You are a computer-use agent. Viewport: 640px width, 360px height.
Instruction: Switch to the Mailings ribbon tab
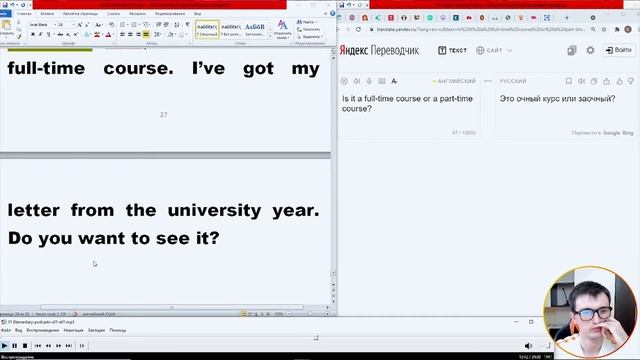pos(137,14)
